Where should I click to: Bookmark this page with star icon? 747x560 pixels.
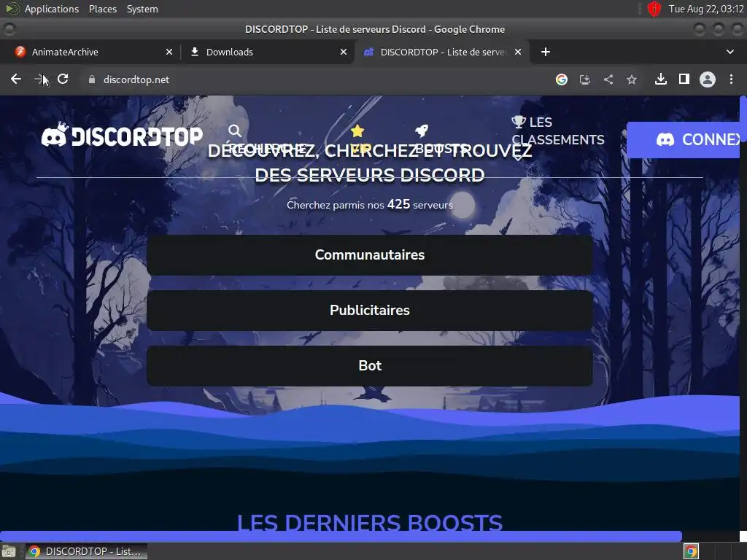pos(632,79)
